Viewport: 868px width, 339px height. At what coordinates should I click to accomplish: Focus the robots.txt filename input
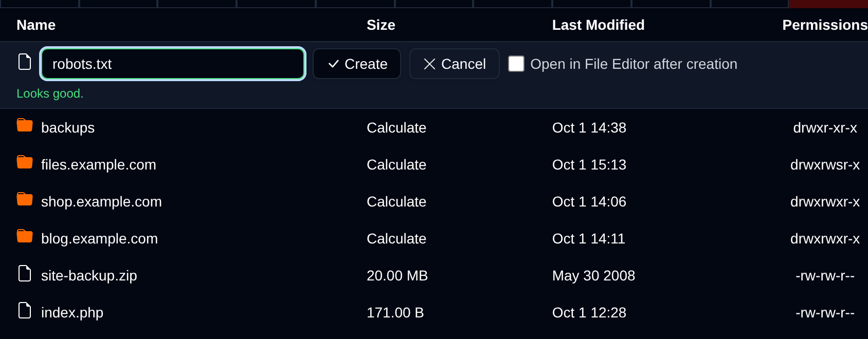pos(173,64)
